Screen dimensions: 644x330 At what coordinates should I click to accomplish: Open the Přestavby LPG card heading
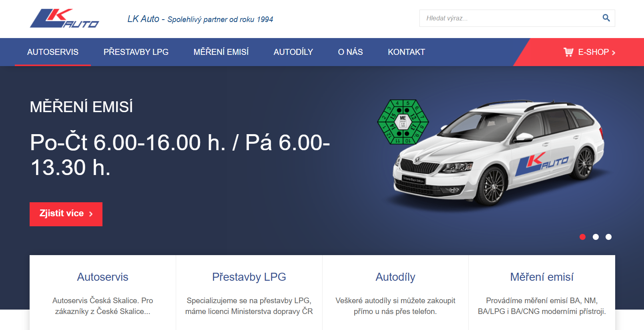click(249, 277)
